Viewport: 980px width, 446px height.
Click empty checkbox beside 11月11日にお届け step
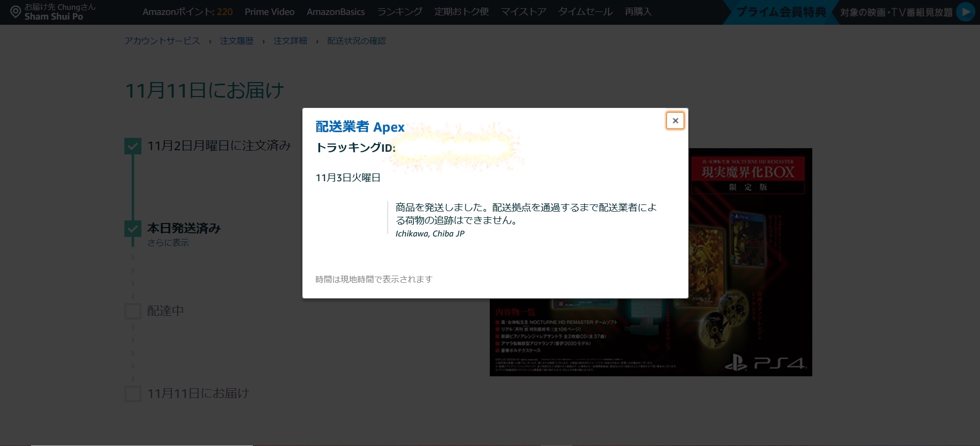click(133, 394)
